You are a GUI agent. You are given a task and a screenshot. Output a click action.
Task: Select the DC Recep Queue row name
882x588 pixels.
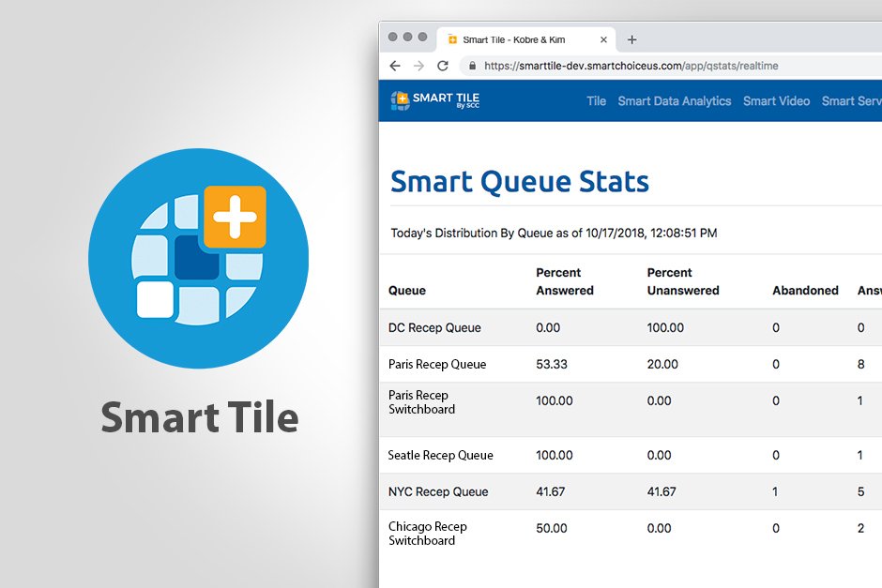tap(434, 327)
